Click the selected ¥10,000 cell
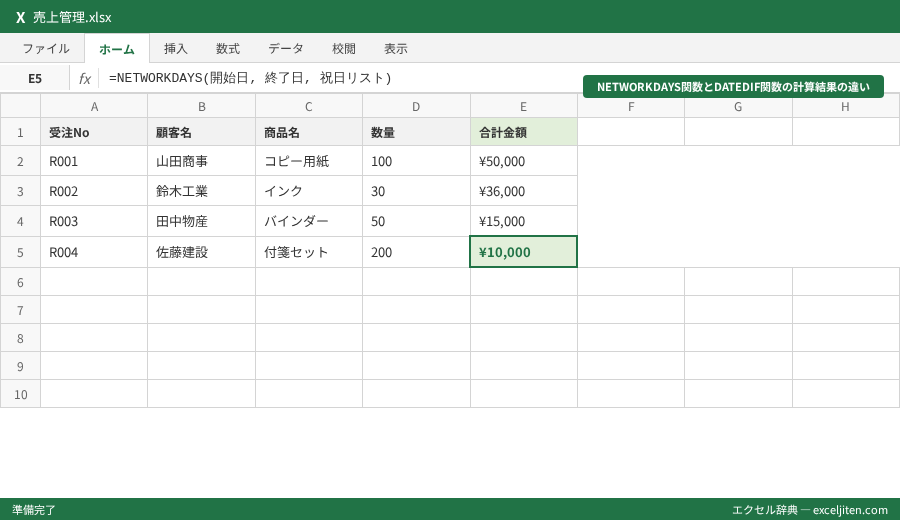 click(523, 252)
